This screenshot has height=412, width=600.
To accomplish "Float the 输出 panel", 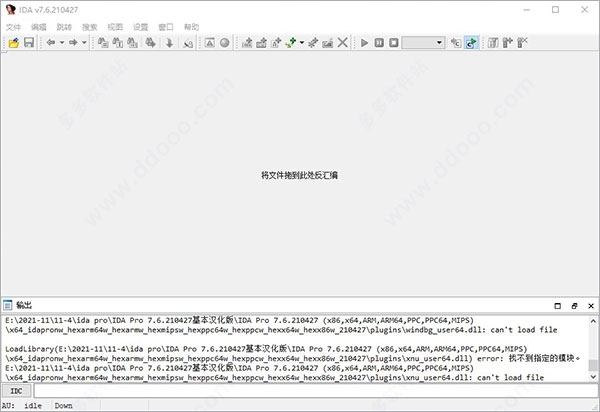I will click(x=574, y=306).
